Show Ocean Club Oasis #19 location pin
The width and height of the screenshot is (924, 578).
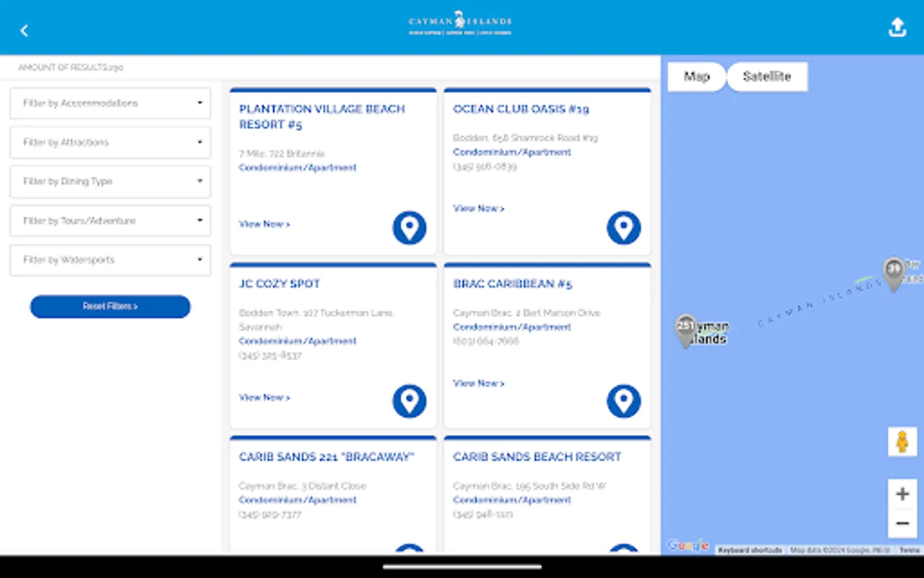pos(624,227)
